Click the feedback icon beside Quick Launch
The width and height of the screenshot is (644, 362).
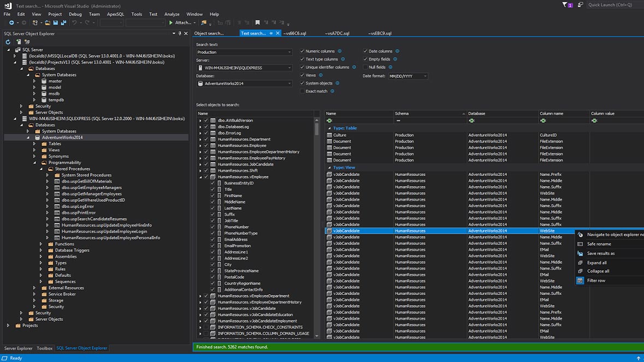click(580, 4)
